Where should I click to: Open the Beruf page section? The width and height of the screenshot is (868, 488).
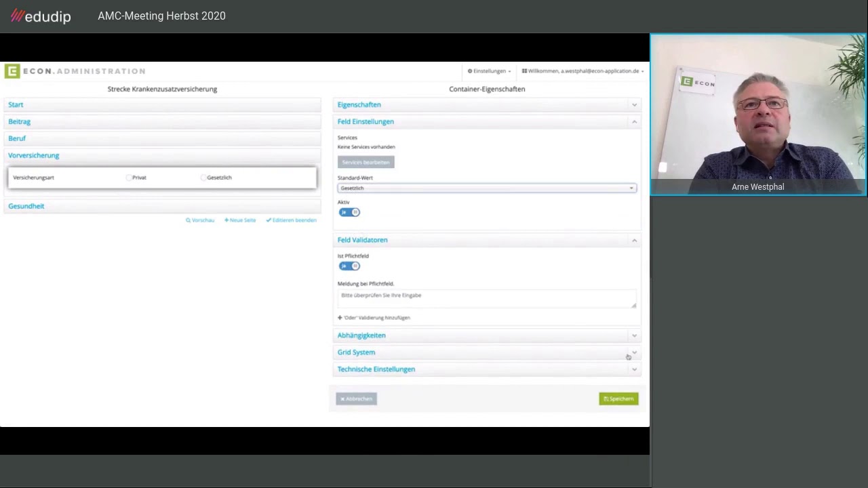[x=162, y=138]
